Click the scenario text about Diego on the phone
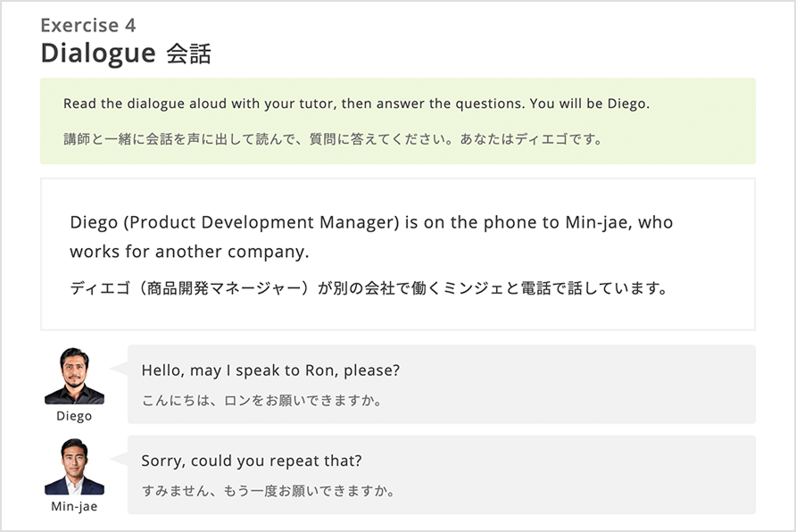The width and height of the screenshot is (796, 532). (x=371, y=237)
